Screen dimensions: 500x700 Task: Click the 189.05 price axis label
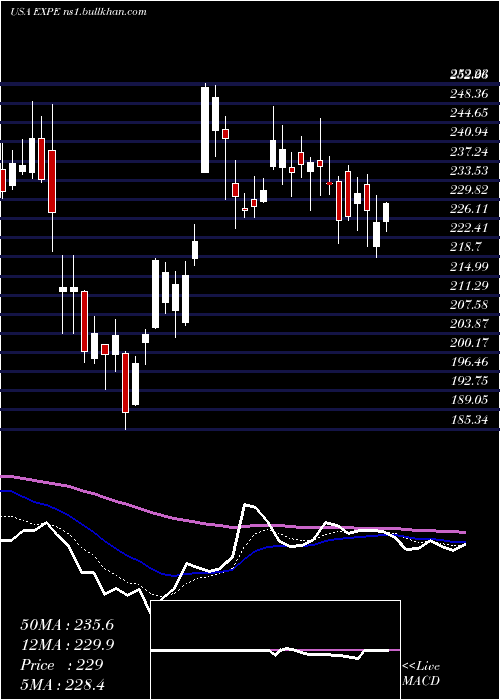click(x=468, y=401)
